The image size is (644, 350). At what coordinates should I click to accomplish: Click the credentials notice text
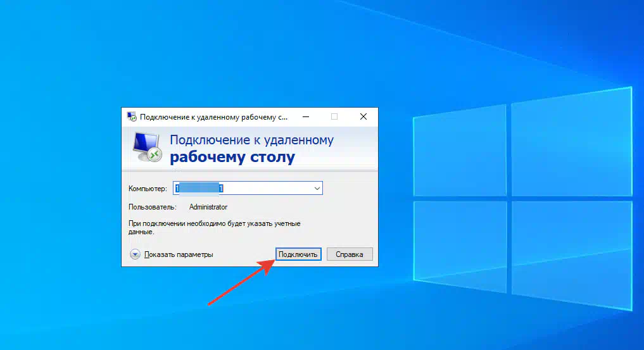click(215, 228)
